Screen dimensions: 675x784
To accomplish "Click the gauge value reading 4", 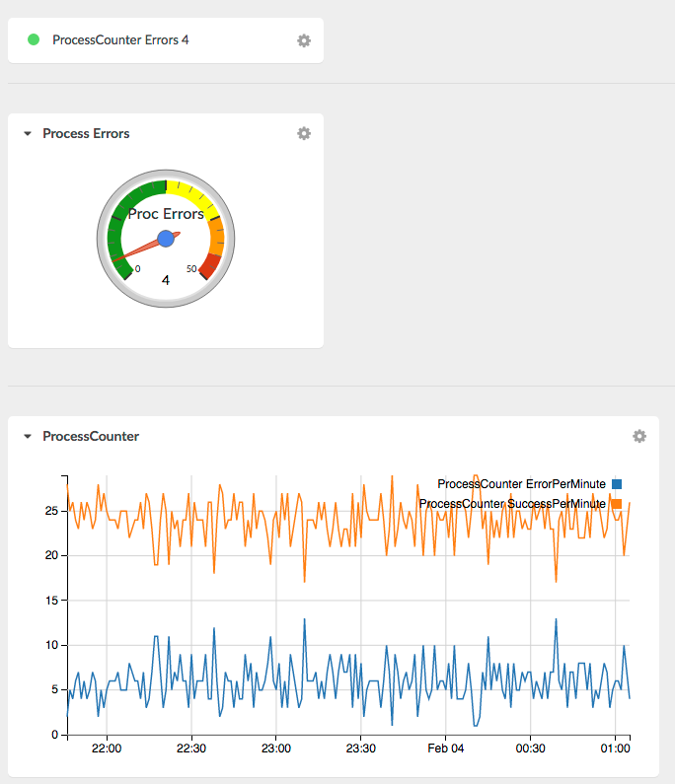I will (x=166, y=280).
